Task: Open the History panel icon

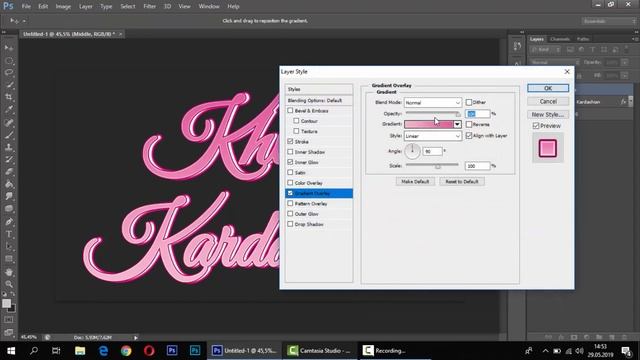Action: [x=517, y=46]
